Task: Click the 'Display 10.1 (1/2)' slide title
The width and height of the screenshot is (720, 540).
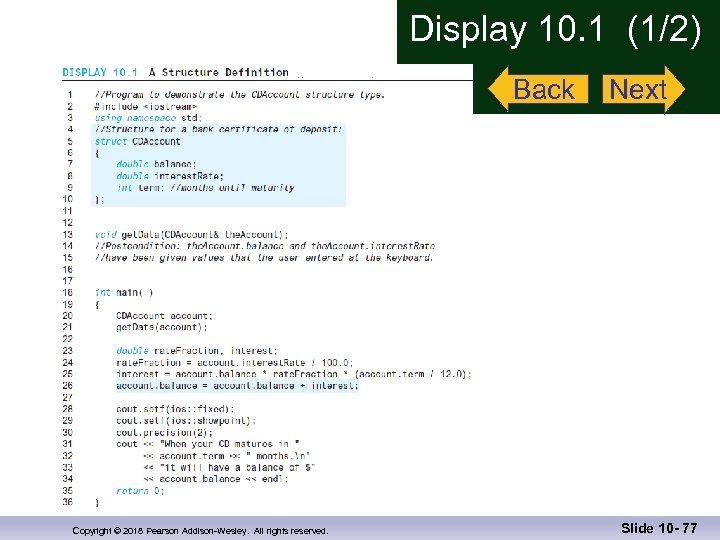Action: tap(555, 29)
